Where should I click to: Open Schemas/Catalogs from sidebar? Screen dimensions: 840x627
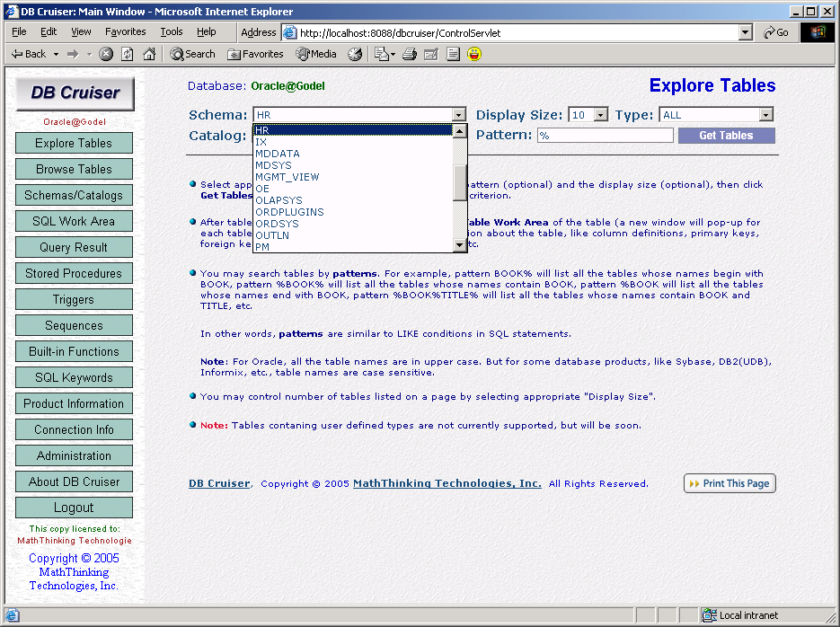point(74,196)
